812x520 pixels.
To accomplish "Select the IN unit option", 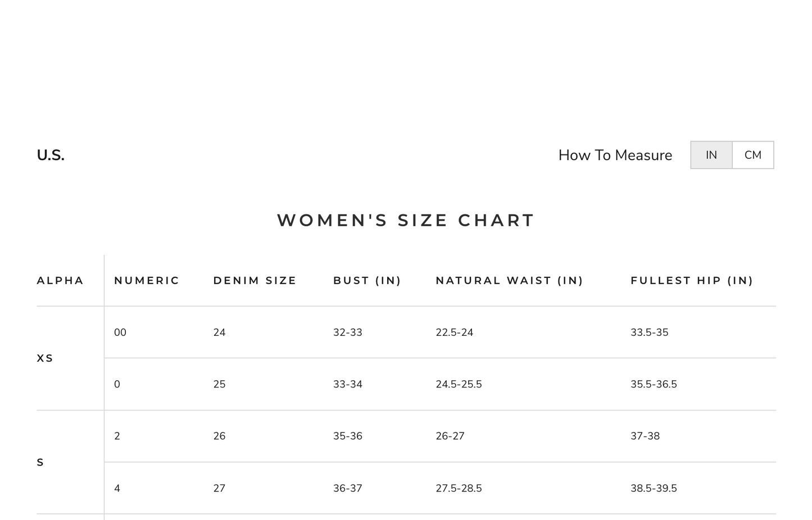I will [711, 155].
